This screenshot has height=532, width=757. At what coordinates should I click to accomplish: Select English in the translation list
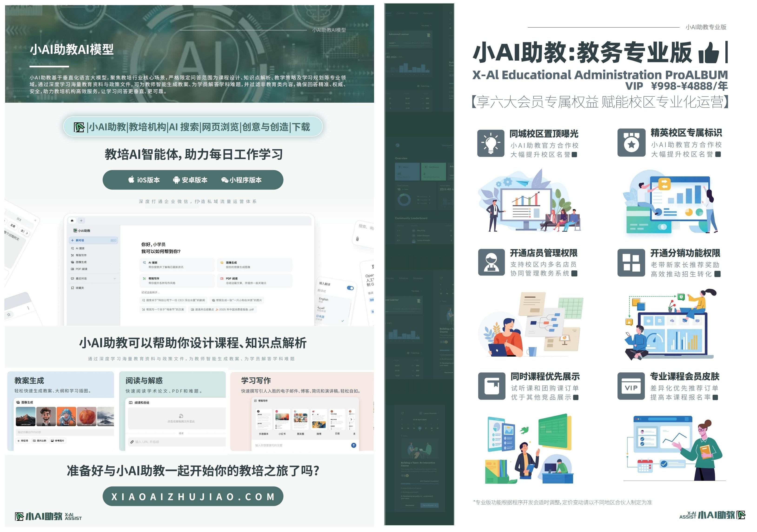[323, 299]
